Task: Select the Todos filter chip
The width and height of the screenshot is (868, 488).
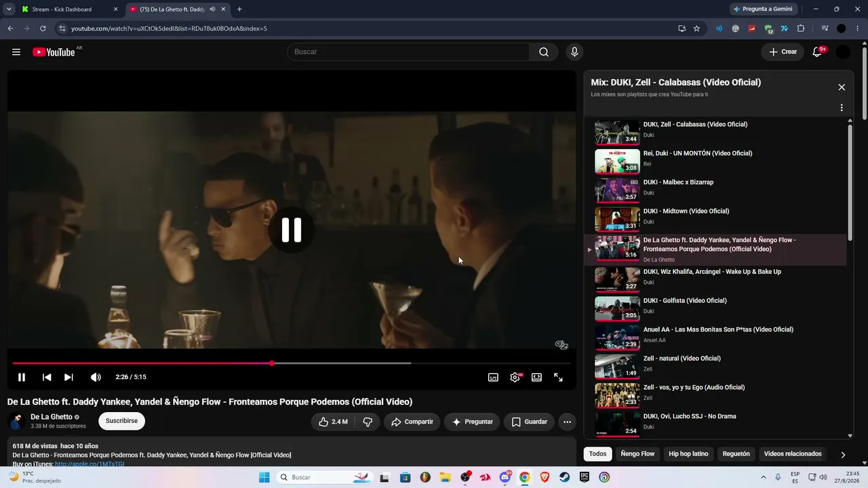Action: click(597, 454)
